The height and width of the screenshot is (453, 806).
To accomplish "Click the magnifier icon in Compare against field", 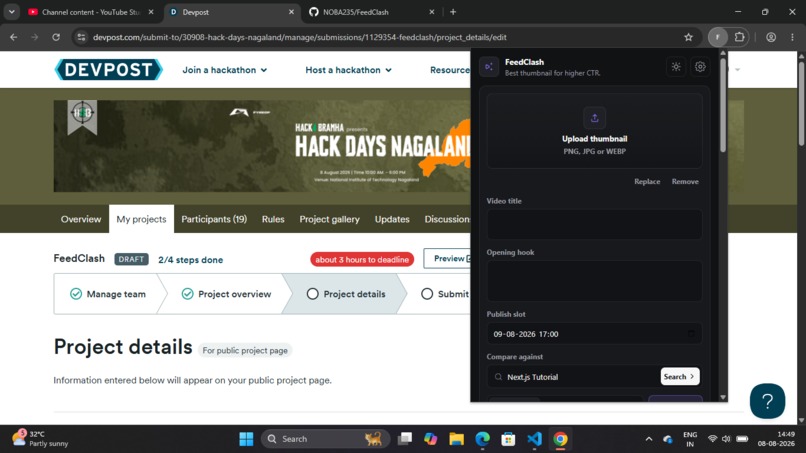I will click(x=498, y=377).
